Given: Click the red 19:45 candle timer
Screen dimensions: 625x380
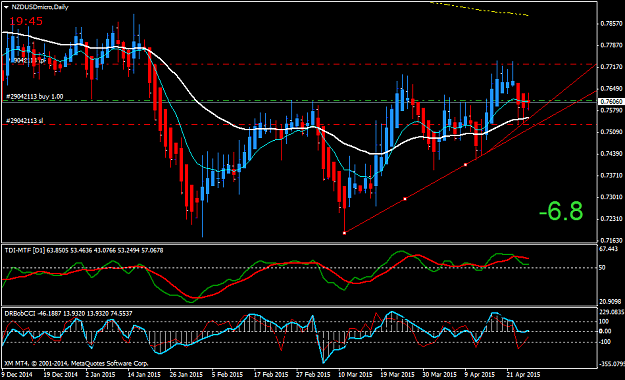Looking at the screenshot, I should [26, 21].
